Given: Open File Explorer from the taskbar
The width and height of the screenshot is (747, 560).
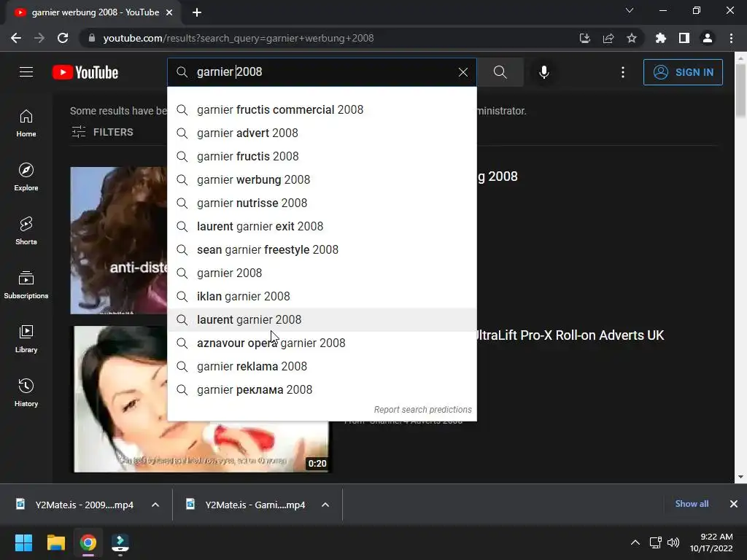Looking at the screenshot, I should [x=55, y=542].
